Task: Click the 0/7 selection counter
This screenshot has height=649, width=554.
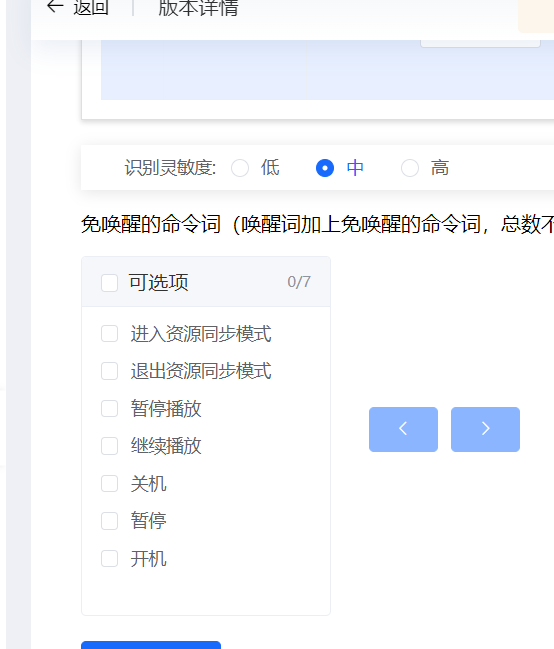Action: pyautogui.click(x=299, y=282)
